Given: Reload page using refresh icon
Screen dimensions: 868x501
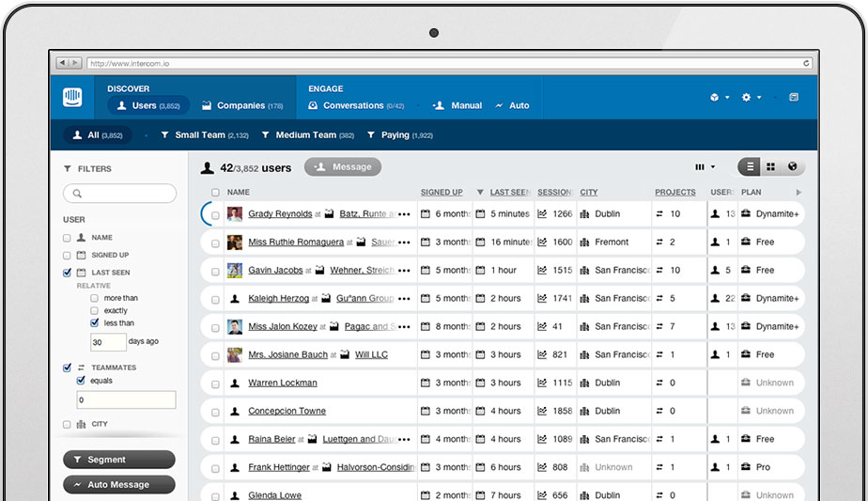Looking at the screenshot, I should (807, 63).
